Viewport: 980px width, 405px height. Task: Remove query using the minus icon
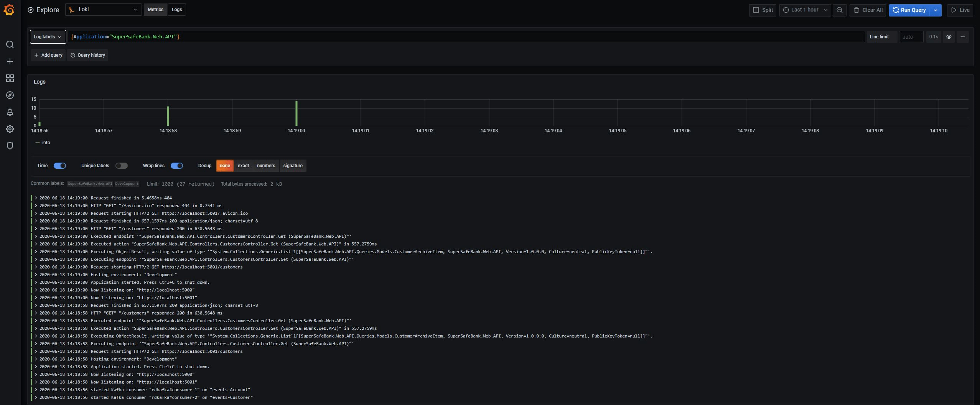tap(962, 37)
